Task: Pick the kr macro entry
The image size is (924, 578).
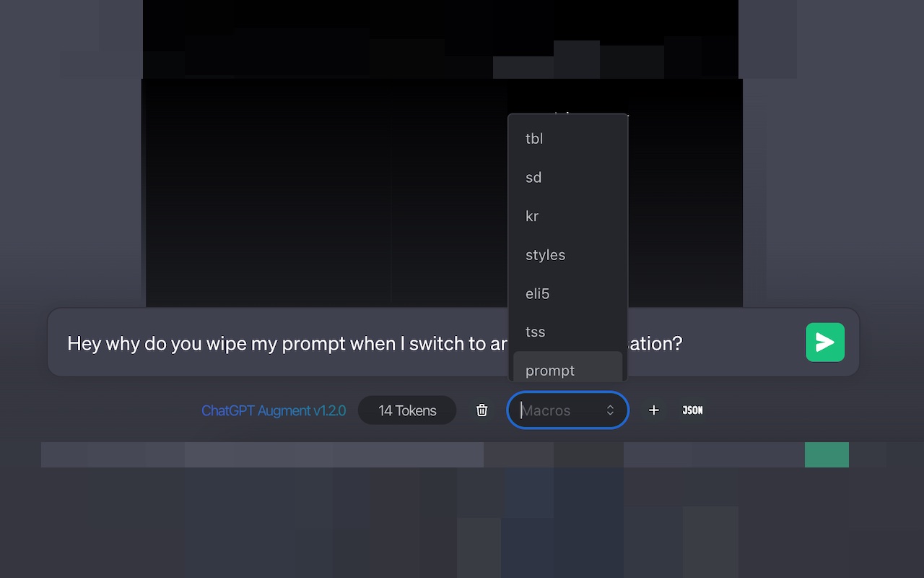Action: coord(568,216)
